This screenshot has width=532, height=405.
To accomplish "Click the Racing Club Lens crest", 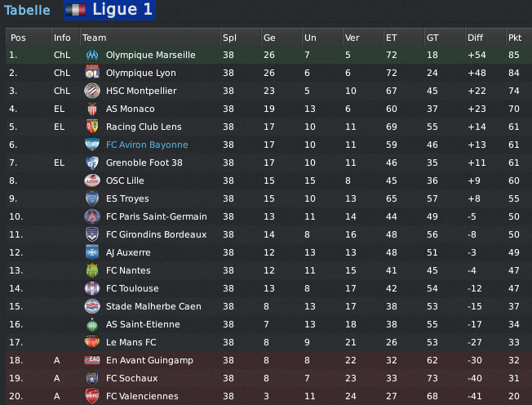I will (x=92, y=127).
